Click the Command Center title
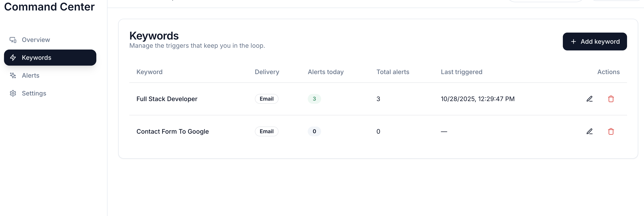 (x=49, y=7)
